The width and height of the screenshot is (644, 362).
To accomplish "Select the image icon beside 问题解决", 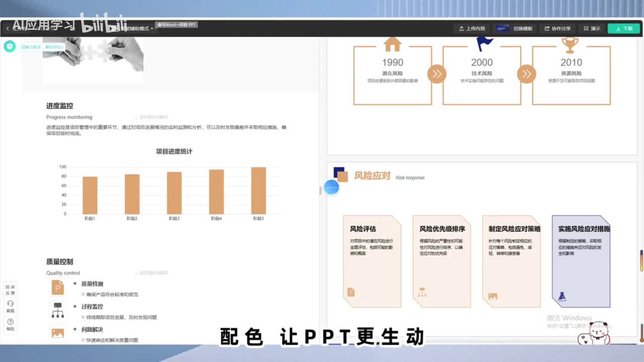I will click(x=58, y=332).
